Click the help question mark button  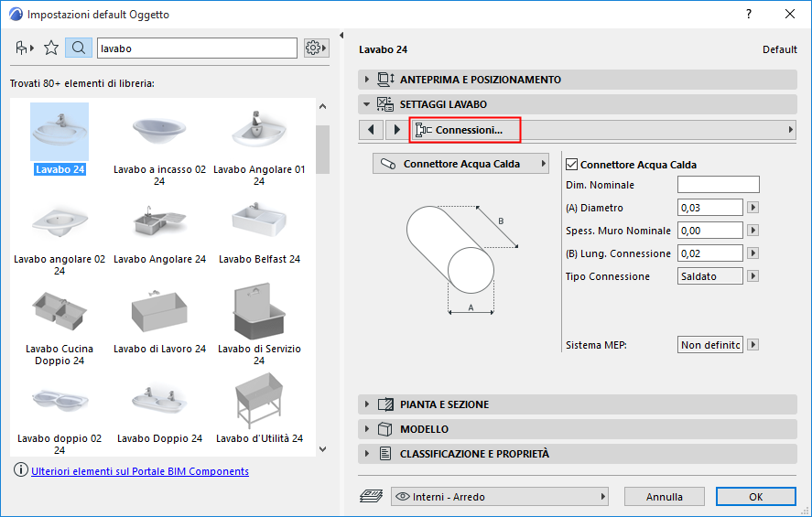coord(748,14)
